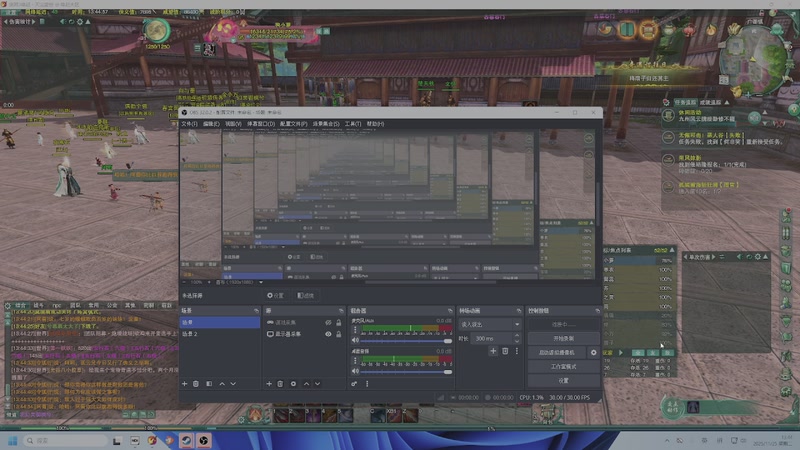Switch to 成就追踪 tracker tab in game
This screenshot has height=450, width=800.
(710, 103)
